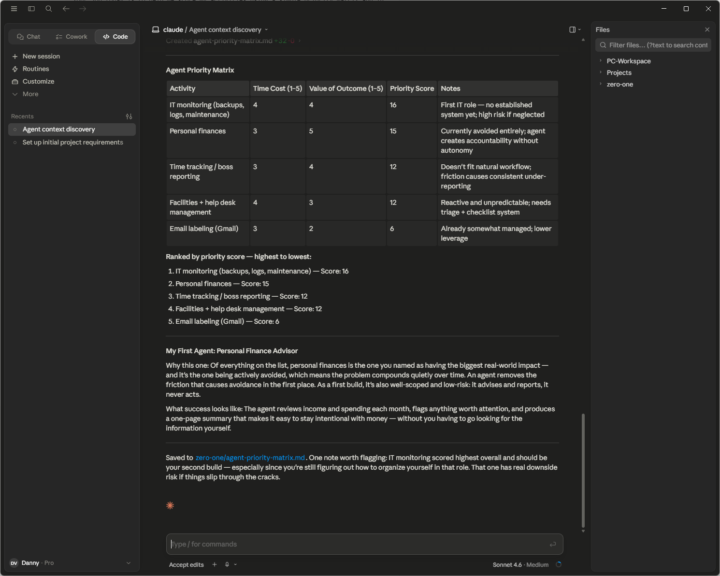720x576 pixels.
Task: Toggle the left sidebar panel icon
Action: click(x=31, y=9)
